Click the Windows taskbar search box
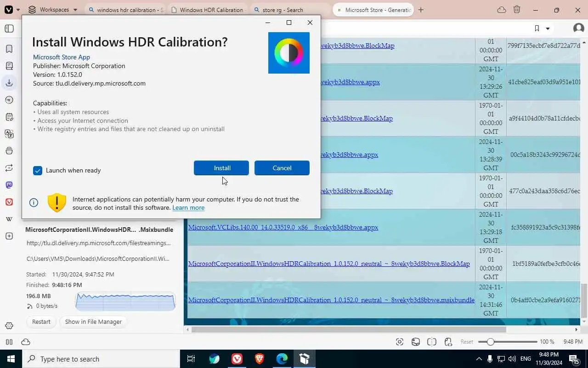Viewport: 588px width, 368px height. pyautogui.click(x=101, y=359)
